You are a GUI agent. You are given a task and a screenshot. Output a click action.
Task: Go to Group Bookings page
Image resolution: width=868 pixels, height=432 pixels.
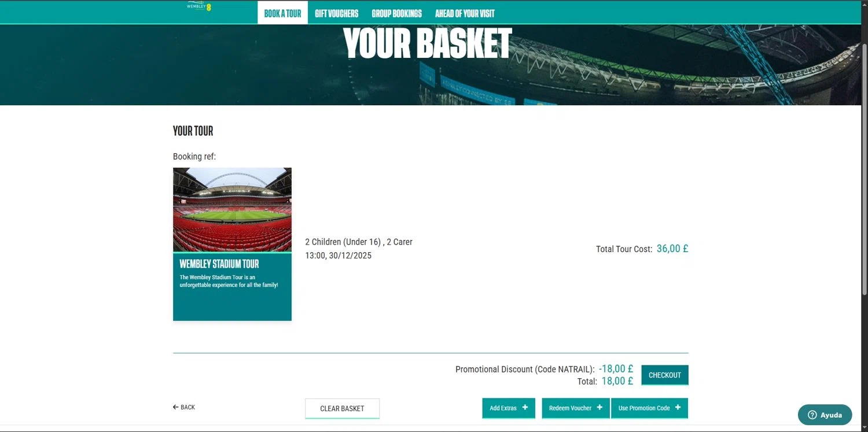[x=396, y=13]
